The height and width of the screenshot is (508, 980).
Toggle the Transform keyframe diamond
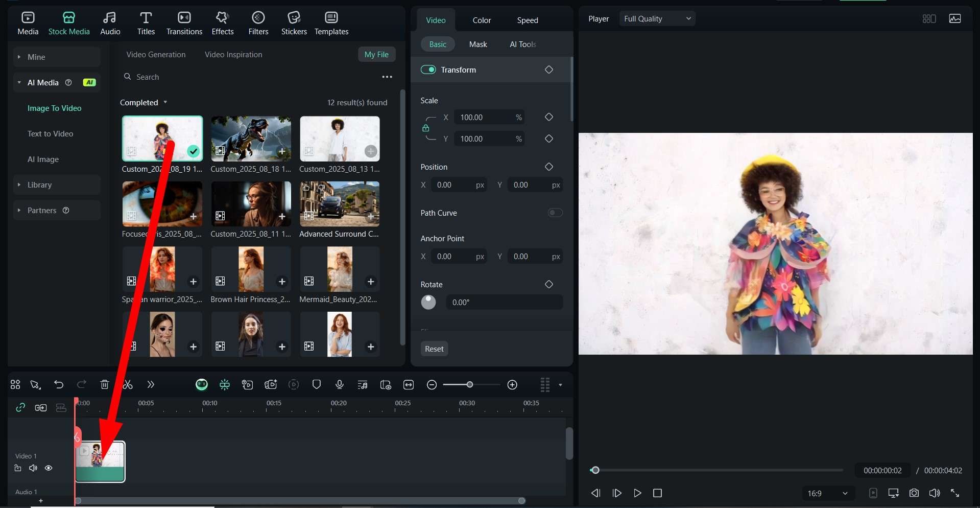(549, 70)
